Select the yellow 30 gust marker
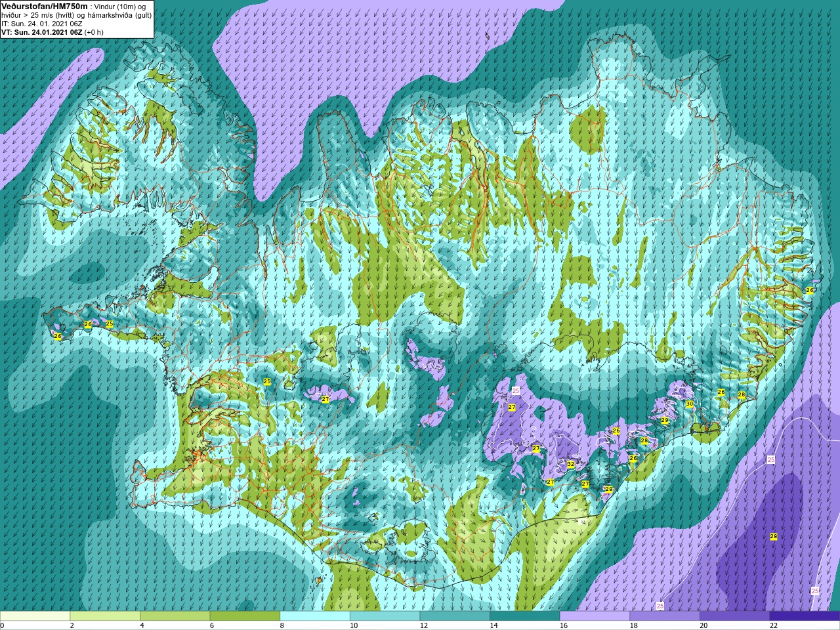 click(x=689, y=404)
